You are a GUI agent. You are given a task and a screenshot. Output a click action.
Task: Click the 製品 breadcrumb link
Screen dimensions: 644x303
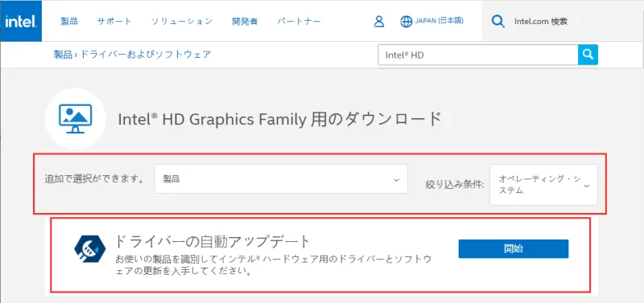[63, 54]
